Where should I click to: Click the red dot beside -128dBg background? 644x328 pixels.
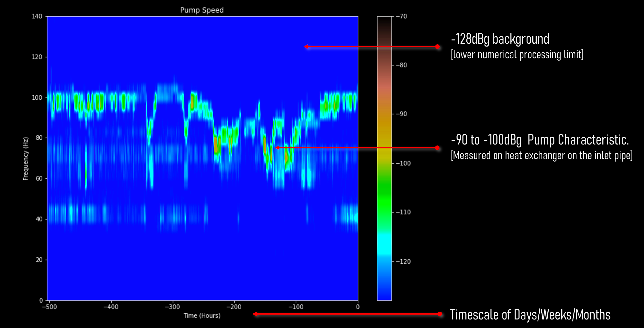[x=437, y=47]
